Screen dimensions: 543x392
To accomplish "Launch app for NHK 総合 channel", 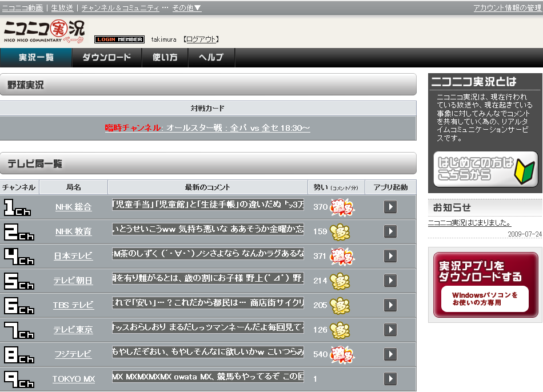I will coord(390,207).
